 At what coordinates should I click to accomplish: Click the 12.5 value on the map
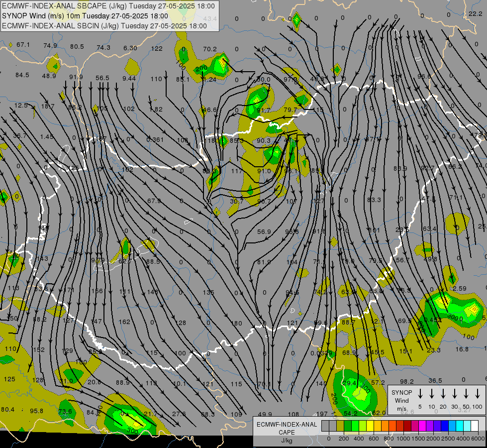click(x=21, y=106)
